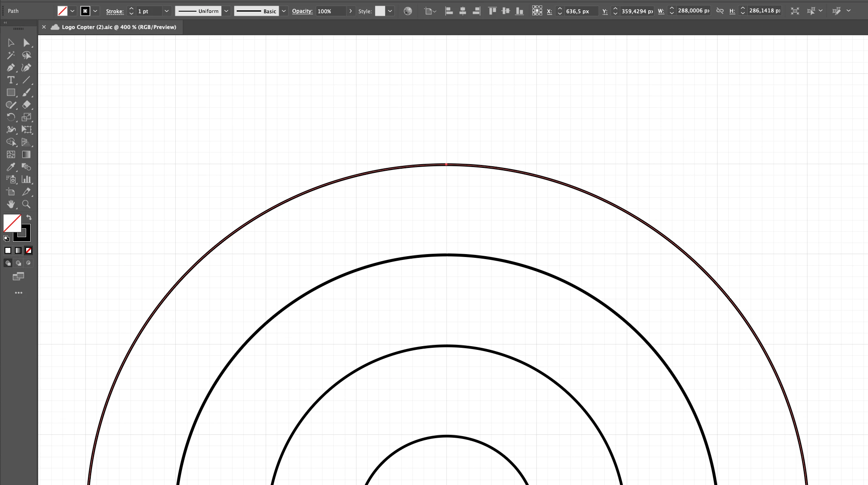The image size is (868, 485).
Task: Switch to Logo Copter (2).aic document tab
Action: click(119, 27)
